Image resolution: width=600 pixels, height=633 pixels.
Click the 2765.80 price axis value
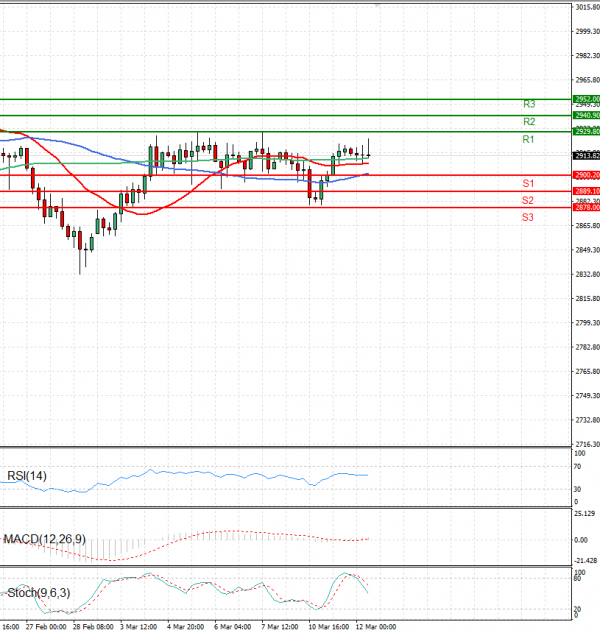tap(587, 371)
